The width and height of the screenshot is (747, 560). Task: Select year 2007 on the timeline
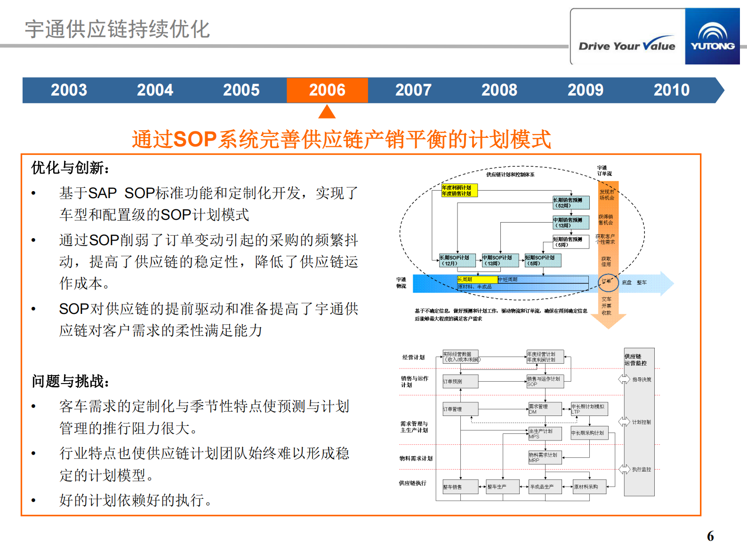413,90
